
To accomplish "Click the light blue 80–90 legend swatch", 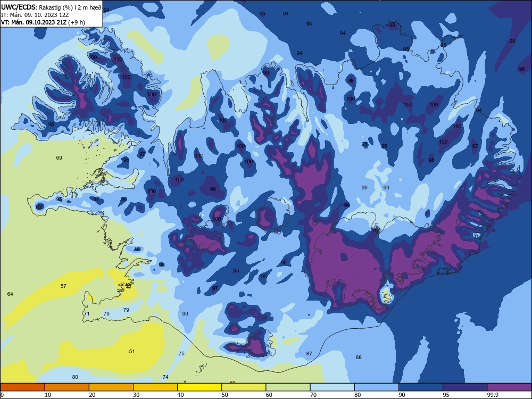I will click(x=377, y=387).
